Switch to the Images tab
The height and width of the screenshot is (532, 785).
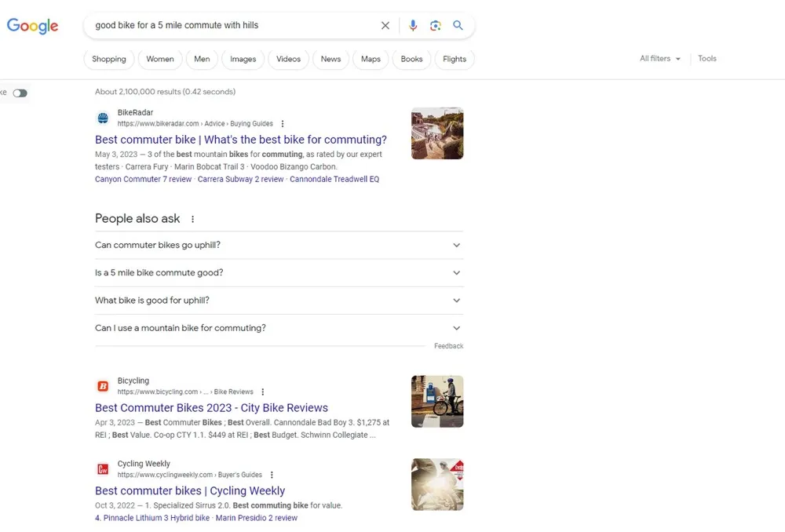(x=243, y=59)
